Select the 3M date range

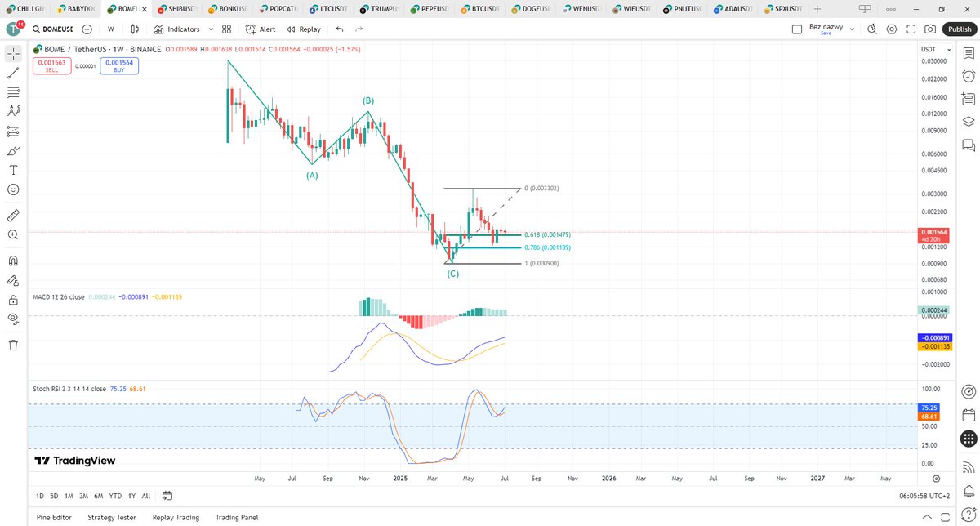tap(83, 496)
